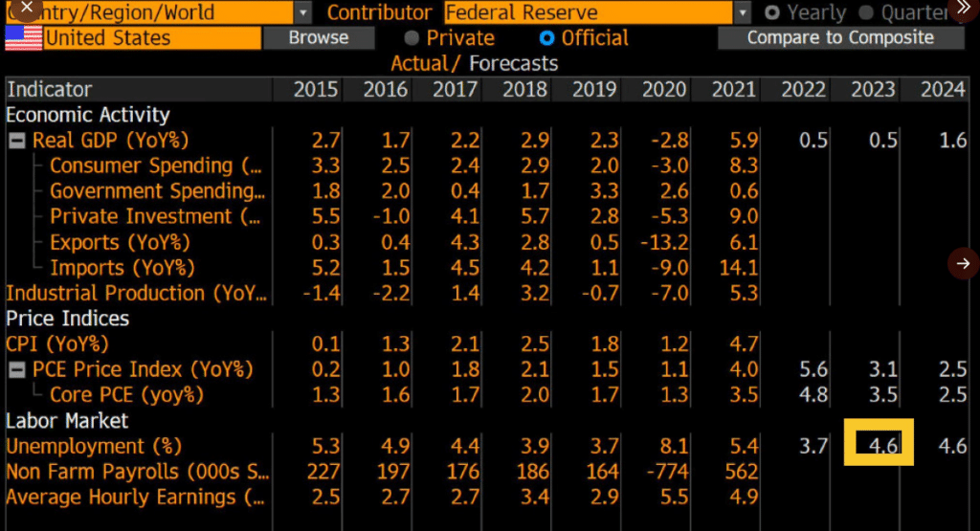Screen dimensions: 980x531
Task: Click the 2020 Industrial Production value -7.0
Action: click(669, 293)
